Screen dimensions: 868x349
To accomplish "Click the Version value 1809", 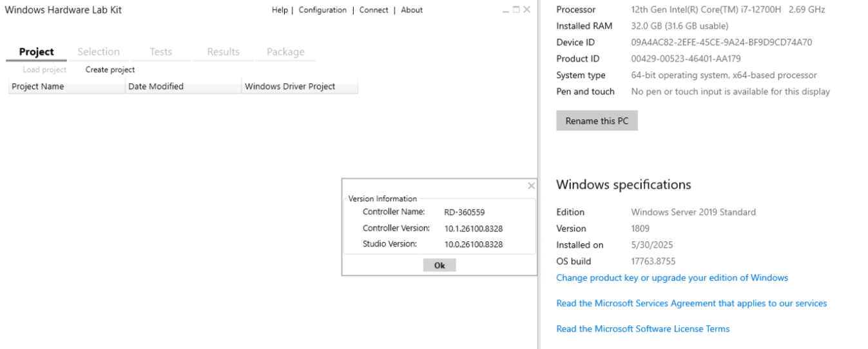I will (x=641, y=228).
